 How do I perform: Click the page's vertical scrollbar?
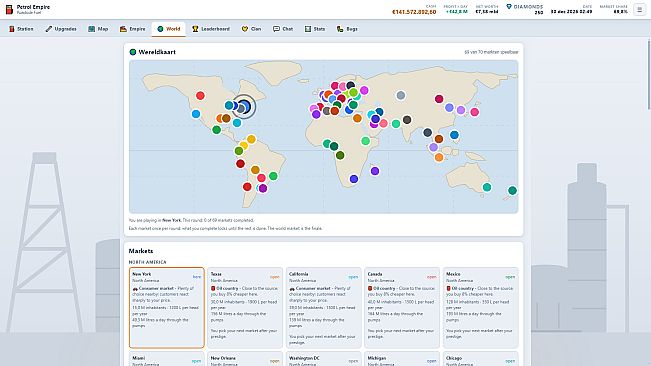point(649,75)
